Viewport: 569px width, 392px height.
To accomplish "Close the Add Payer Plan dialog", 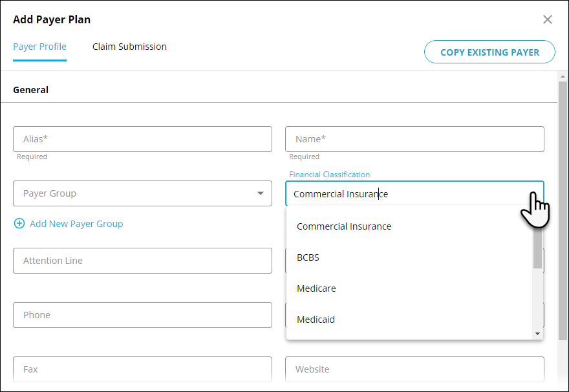I will pyautogui.click(x=547, y=19).
